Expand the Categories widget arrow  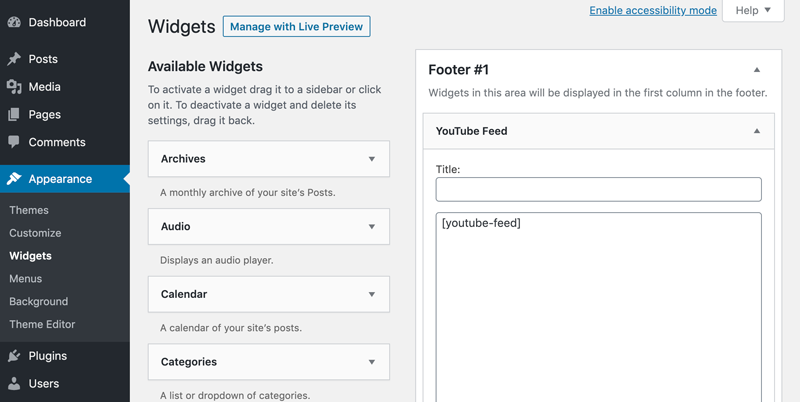click(x=372, y=362)
